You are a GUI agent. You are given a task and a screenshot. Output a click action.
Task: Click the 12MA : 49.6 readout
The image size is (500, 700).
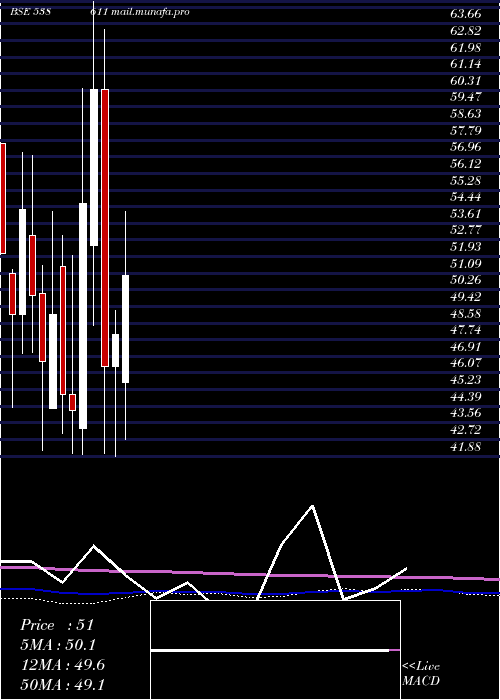(63, 665)
